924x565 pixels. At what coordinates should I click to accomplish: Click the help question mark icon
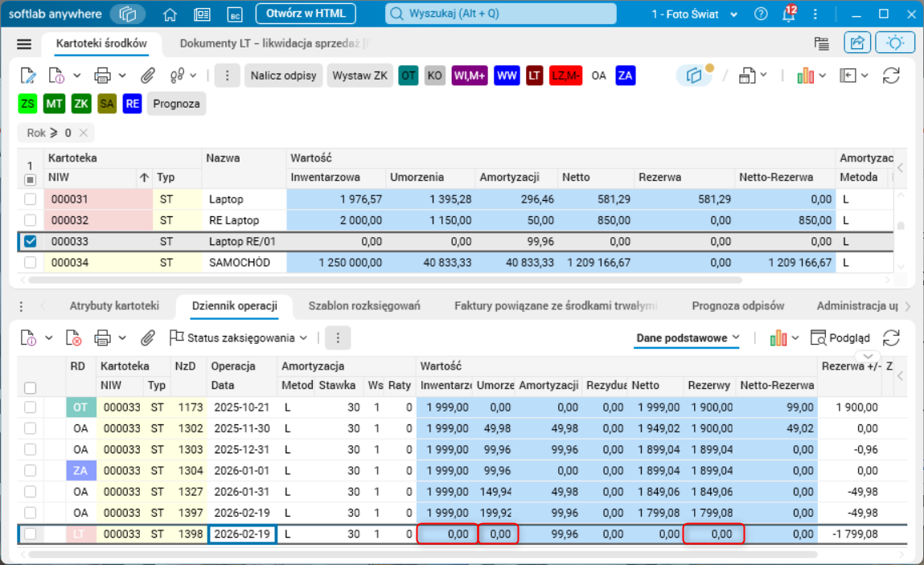761,14
